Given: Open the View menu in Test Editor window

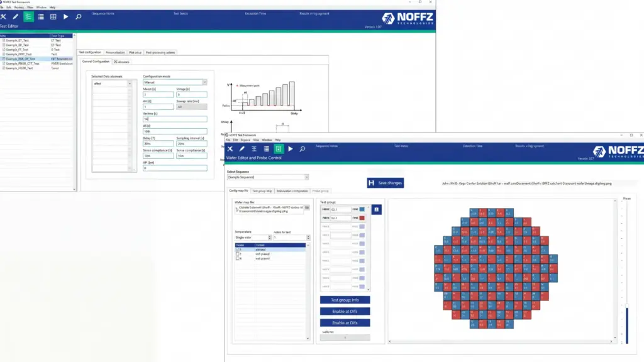Looking at the screenshot, I should click(30, 8).
